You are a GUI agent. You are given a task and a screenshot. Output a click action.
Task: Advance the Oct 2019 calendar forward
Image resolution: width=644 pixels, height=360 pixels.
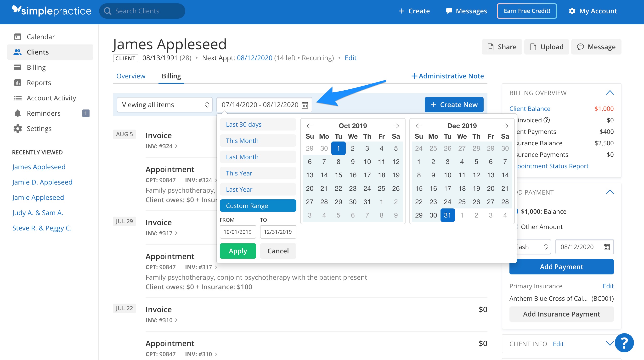pyautogui.click(x=396, y=126)
